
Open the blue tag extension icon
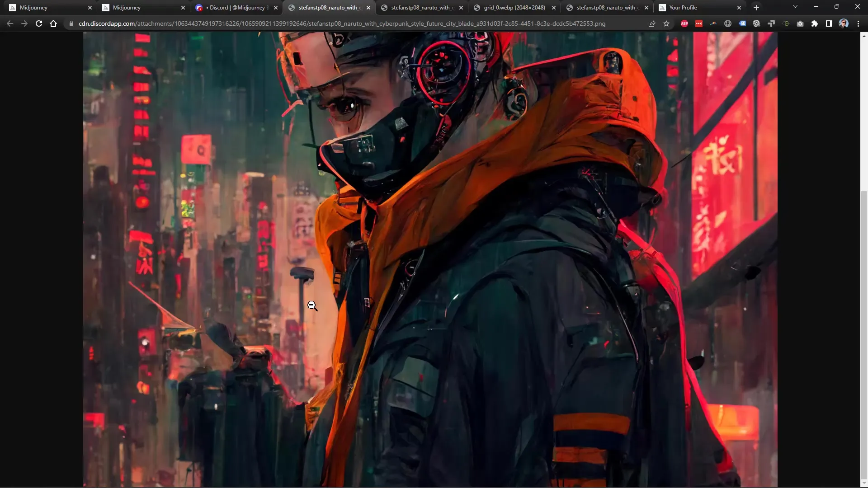point(742,23)
